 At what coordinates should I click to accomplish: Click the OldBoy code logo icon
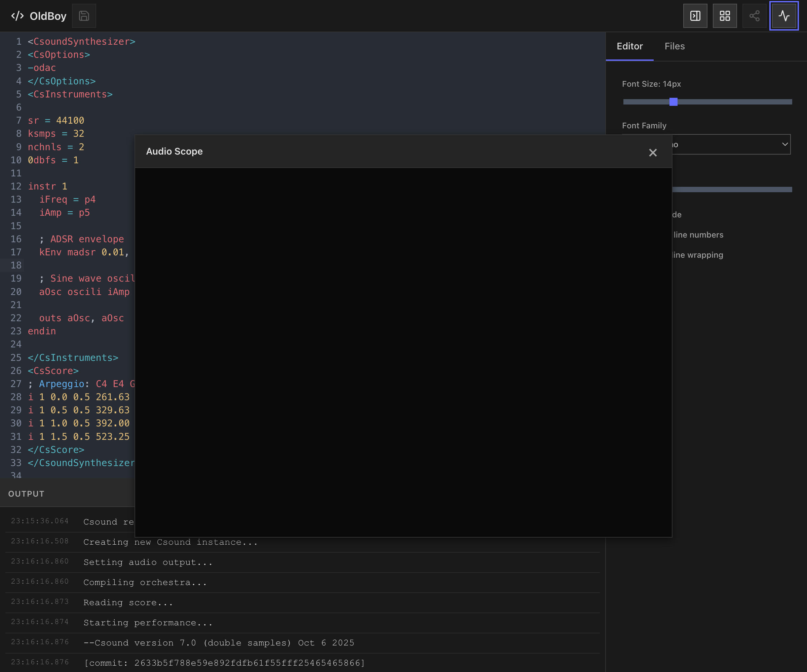tap(17, 16)
